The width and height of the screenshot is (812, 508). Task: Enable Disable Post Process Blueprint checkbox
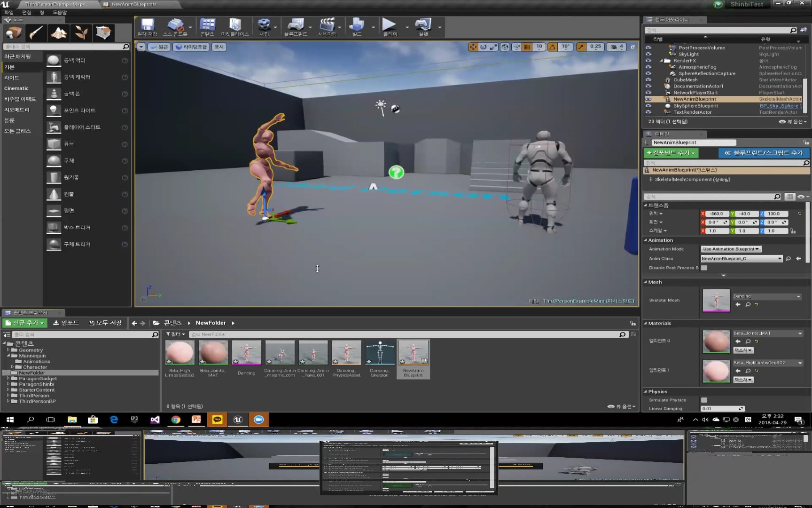704,268
